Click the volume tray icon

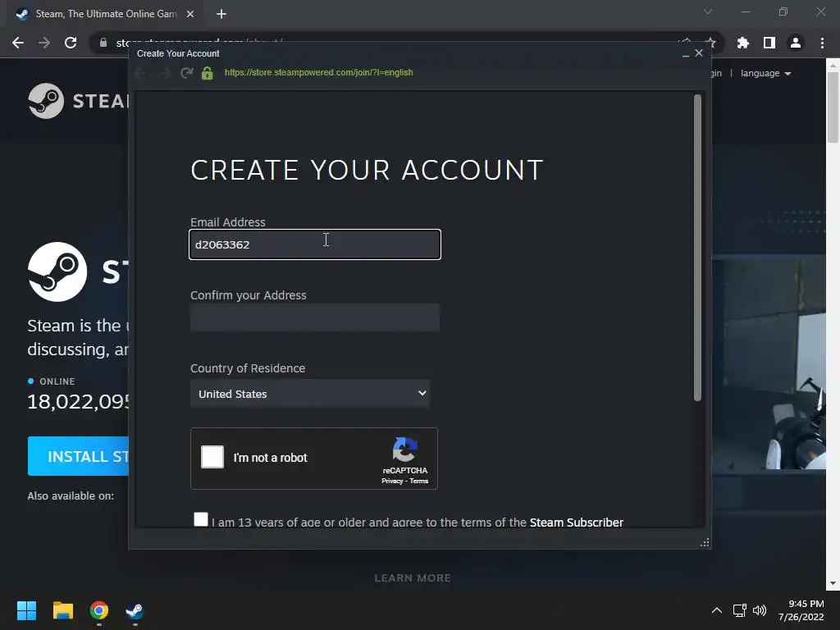tap(760, 610)
